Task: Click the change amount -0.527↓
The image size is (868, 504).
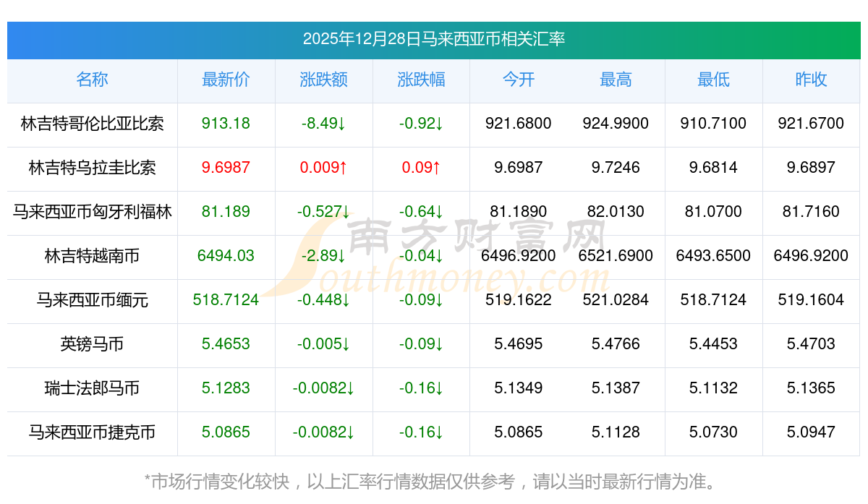Action: click(x=323, y=212)
